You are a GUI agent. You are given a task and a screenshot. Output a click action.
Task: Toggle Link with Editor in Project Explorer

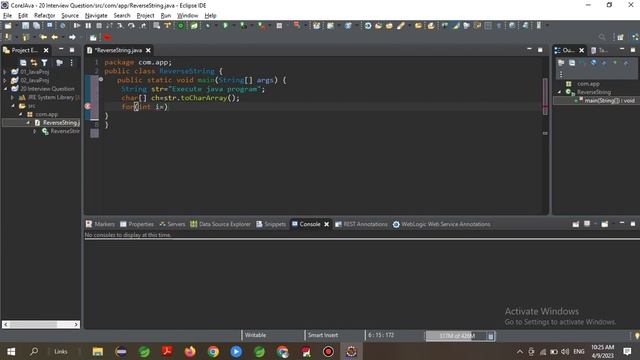point(34,62)
